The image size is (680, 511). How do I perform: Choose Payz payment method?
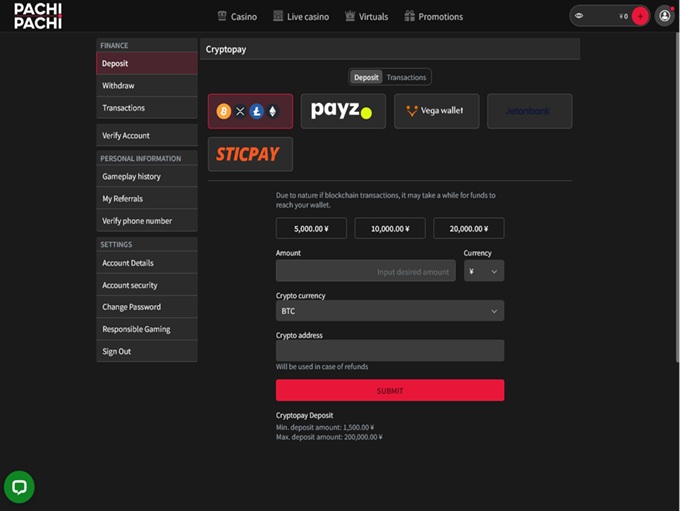pos(343,111)
